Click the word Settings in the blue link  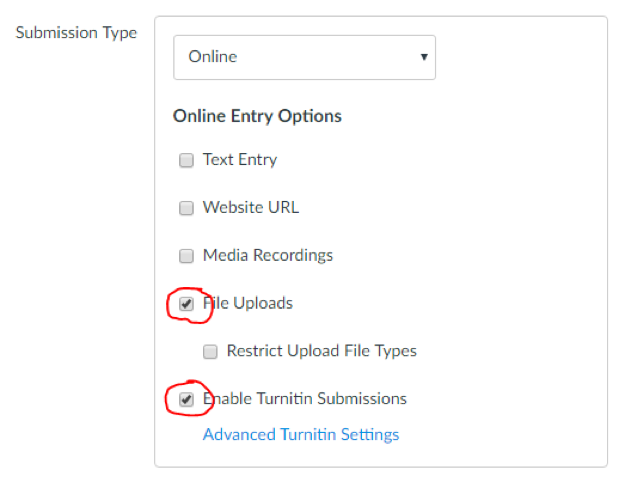point(370,435)
